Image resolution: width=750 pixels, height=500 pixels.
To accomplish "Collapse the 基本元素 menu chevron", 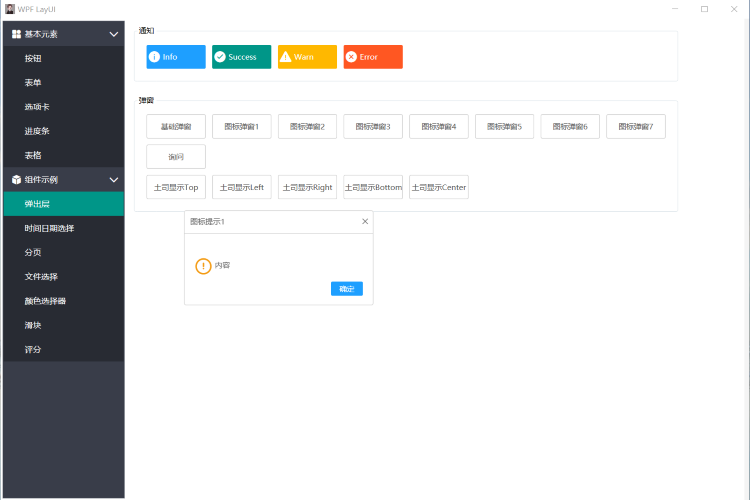I will point(114,34).
